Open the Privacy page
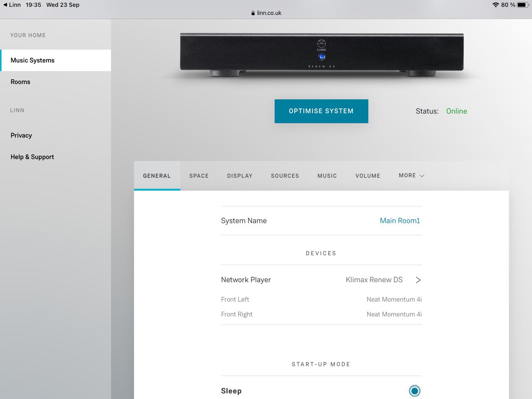 [21, 135]
